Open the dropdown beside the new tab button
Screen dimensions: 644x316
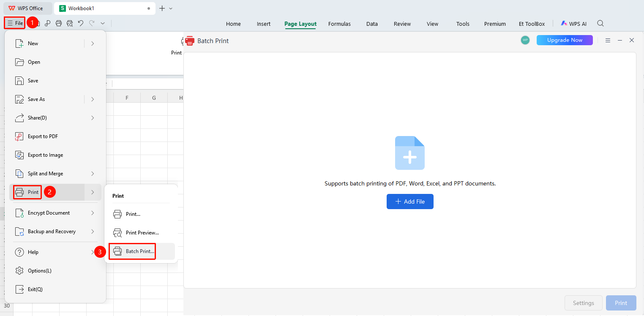click(x=171, y=8)
